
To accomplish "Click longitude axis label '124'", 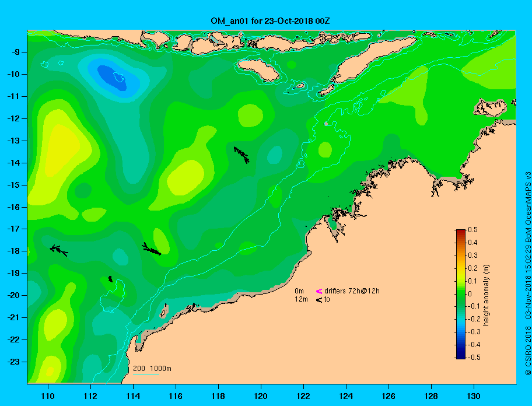I will 346,396.
